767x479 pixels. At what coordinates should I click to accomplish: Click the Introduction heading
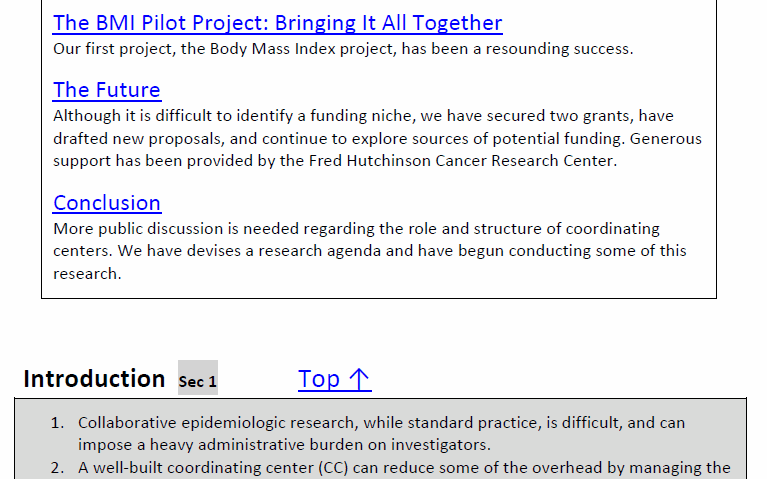94,379
